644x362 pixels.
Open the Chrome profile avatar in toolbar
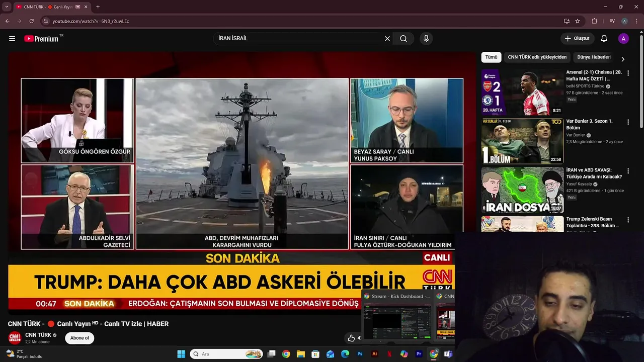pyautogui.click(x=624, y=21)
